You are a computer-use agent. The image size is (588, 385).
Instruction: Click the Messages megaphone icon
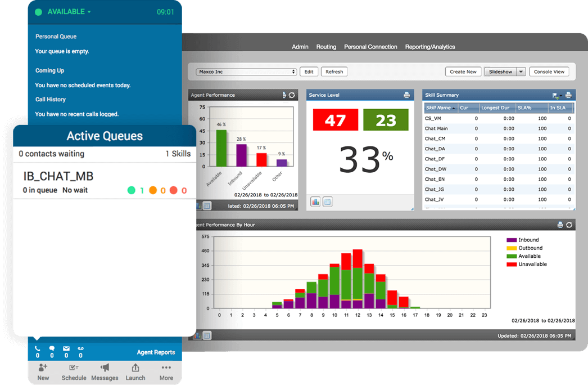pyautogui.click(x=105, y=368)
